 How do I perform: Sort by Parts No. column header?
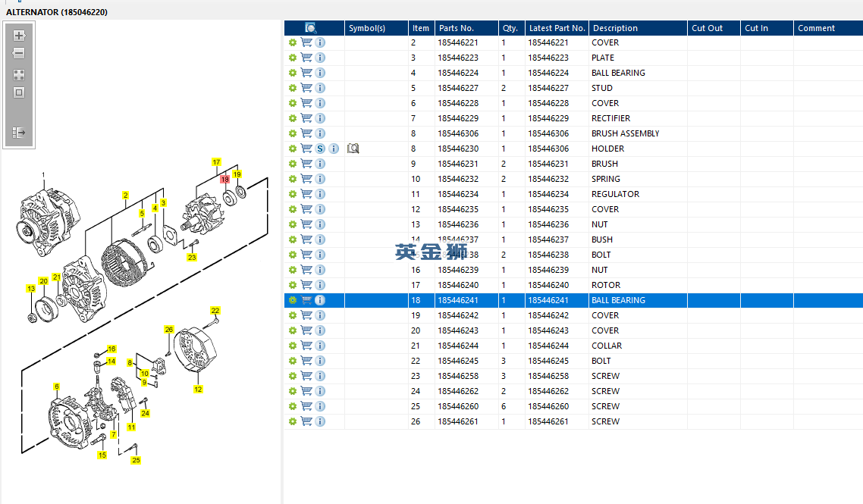[x=466, y=28]
